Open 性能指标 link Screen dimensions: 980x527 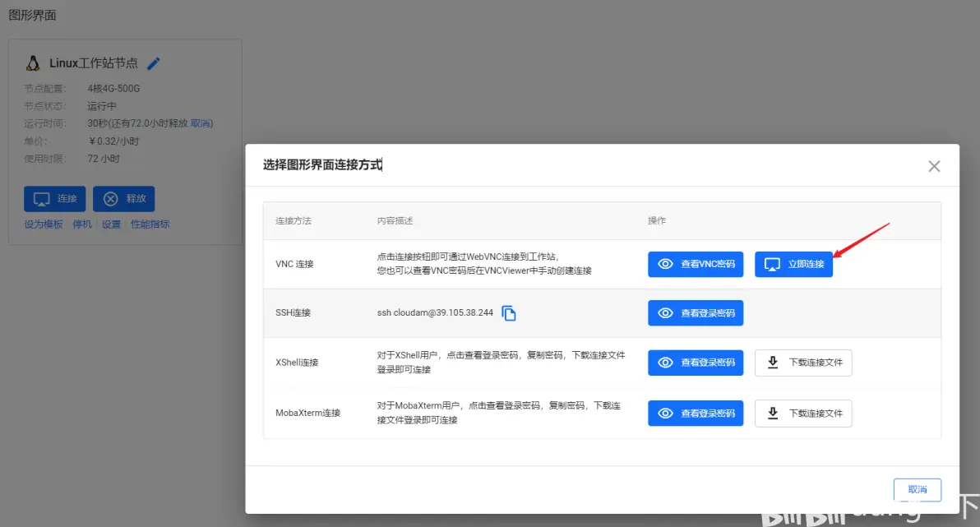tap(150, 224)
